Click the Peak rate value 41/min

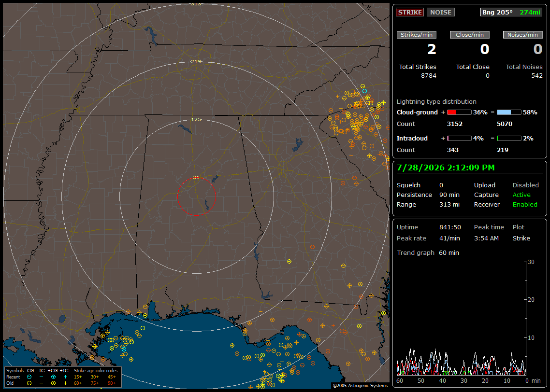click(450, 238)
